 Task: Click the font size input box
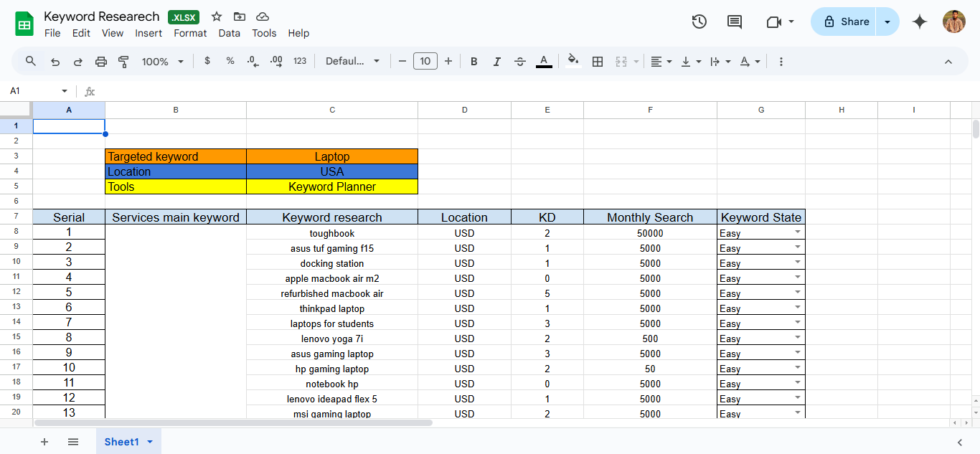coord(425,62)
